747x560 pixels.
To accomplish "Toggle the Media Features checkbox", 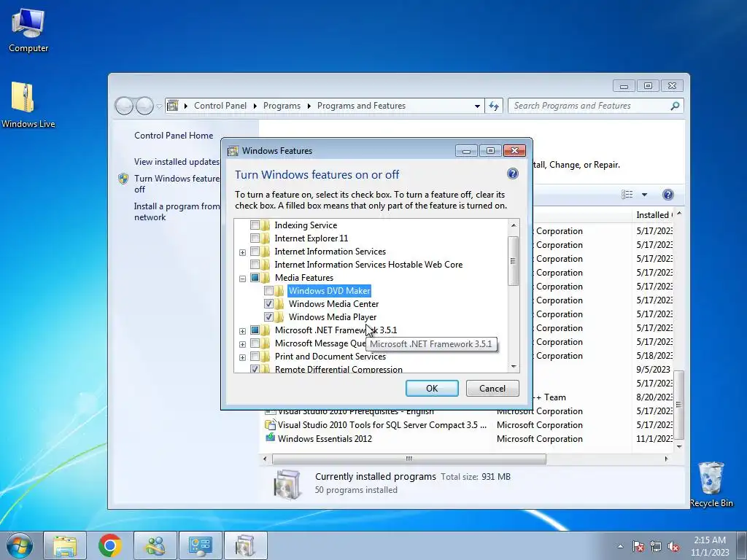I will point(255,278).
